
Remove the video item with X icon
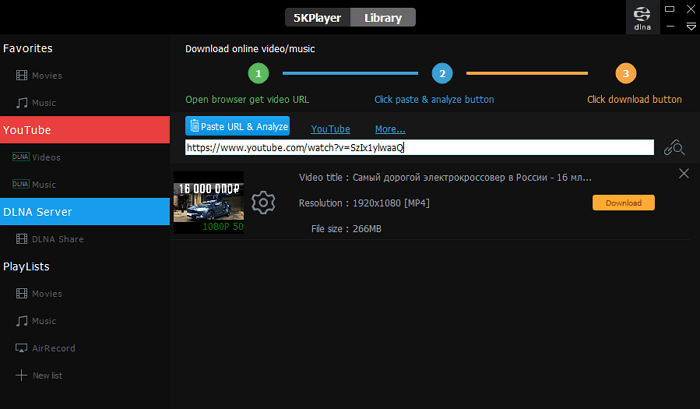coord(684,174)
